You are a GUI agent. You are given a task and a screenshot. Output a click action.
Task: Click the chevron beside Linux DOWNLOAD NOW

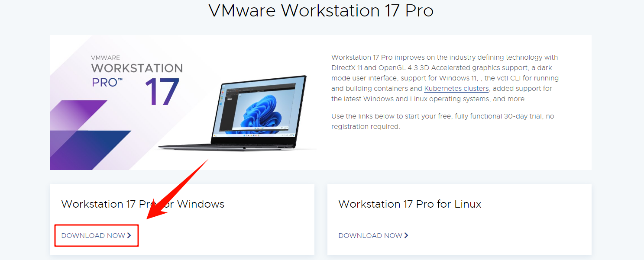tap(406, 235)
